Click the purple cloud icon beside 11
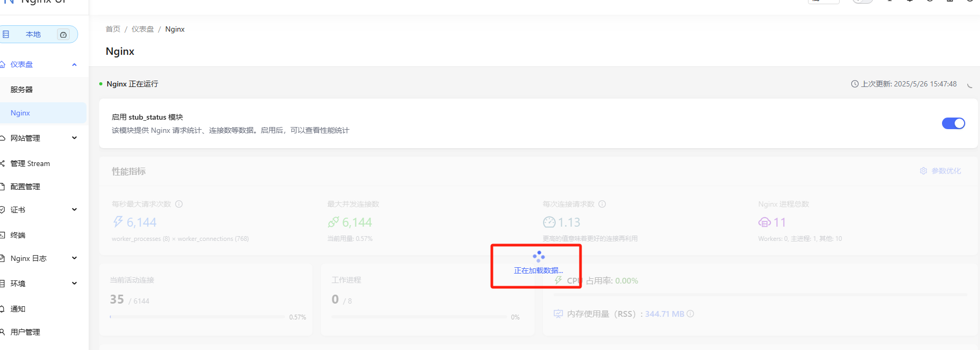980x350 pixels. click(x=765, y=222)
